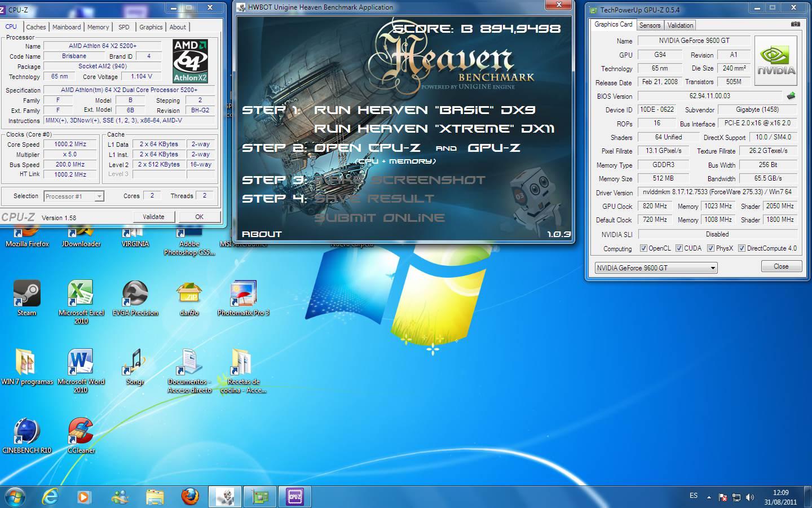Open the Windows Start menu orb
The width and height of the screenshot is (812, 508).
point(15,497)
